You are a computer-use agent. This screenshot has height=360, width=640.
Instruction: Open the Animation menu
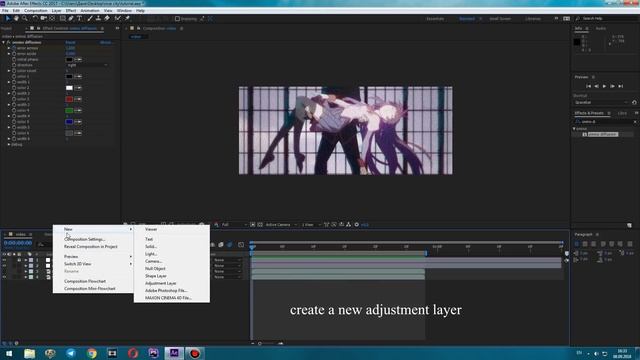point(89,11)
